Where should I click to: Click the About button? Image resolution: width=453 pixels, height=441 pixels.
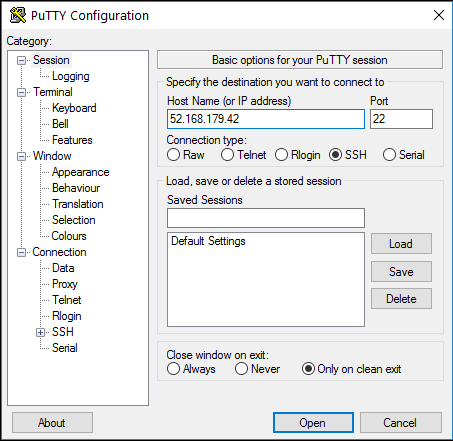tap(52, 423)
